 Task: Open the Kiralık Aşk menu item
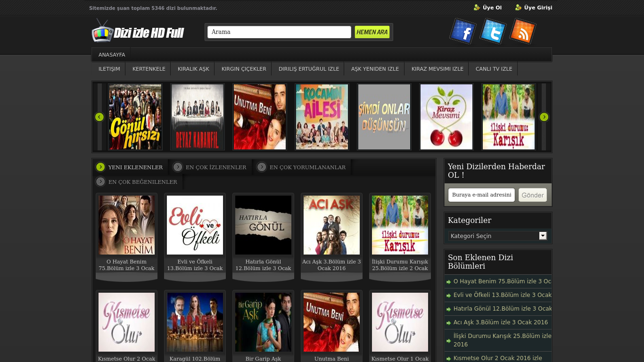point(193,69)
